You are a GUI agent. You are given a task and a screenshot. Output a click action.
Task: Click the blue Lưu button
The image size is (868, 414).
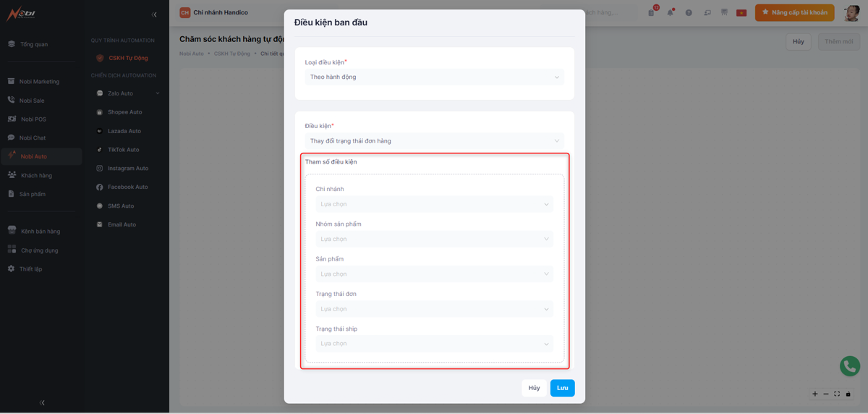tap(562, 388)
